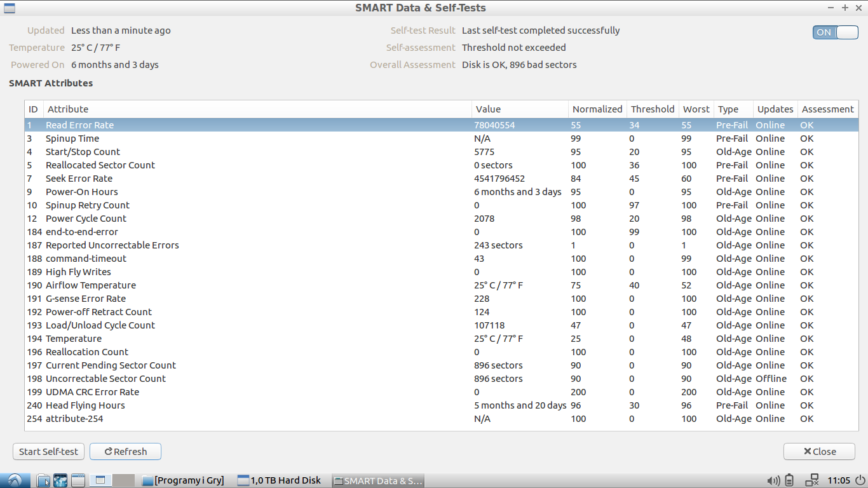Screen dimensions: 868x488
Task: Select the end-to-end-error row
Action: [441, 232]
